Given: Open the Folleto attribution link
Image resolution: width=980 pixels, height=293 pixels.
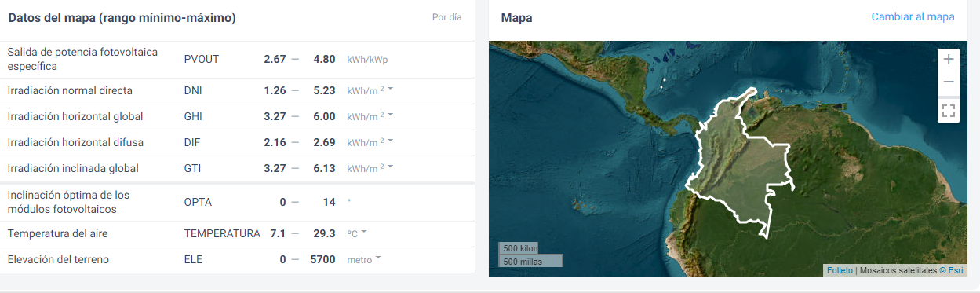Looking at the screenshot, I should (x=839, y=270).
